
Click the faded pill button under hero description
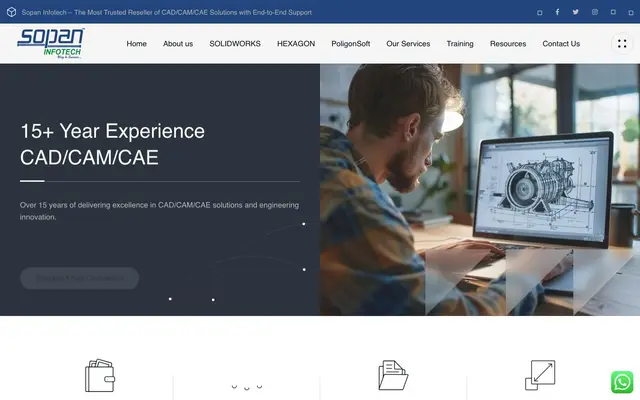pyautogui.click(x=80, y=278)
